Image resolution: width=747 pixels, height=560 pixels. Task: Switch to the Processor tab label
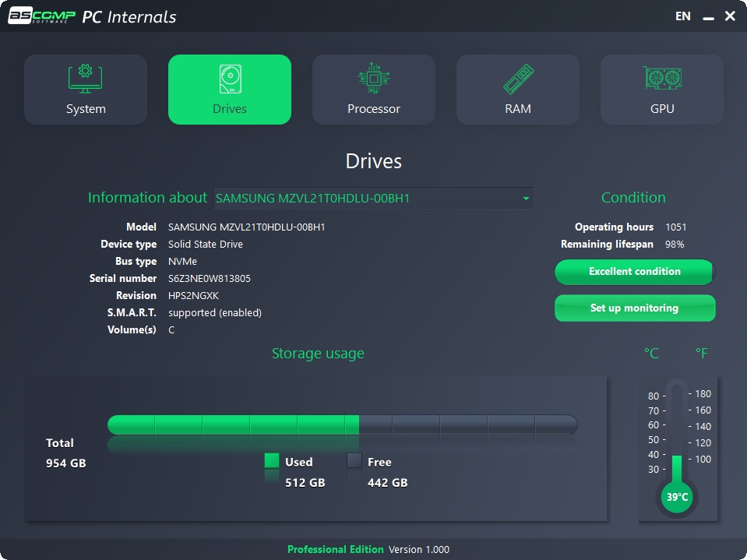(x=374, y=109)
